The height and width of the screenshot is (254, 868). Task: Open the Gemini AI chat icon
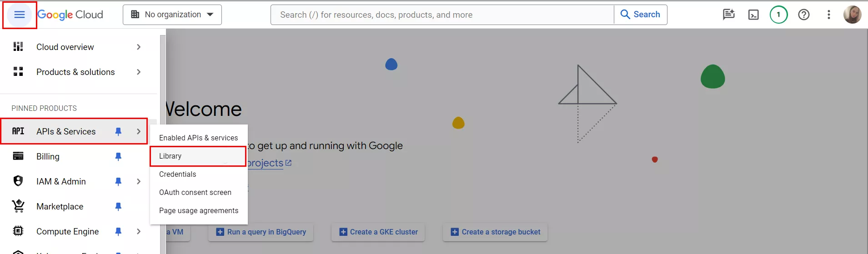point(729,15)
